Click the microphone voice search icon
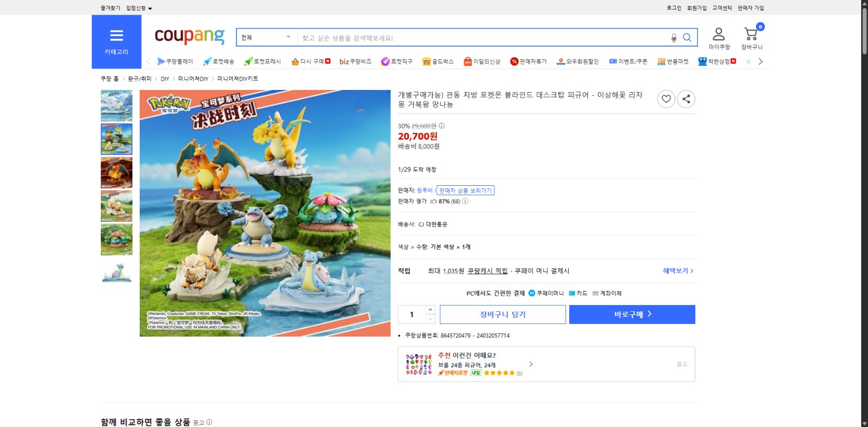 (674, 38)
